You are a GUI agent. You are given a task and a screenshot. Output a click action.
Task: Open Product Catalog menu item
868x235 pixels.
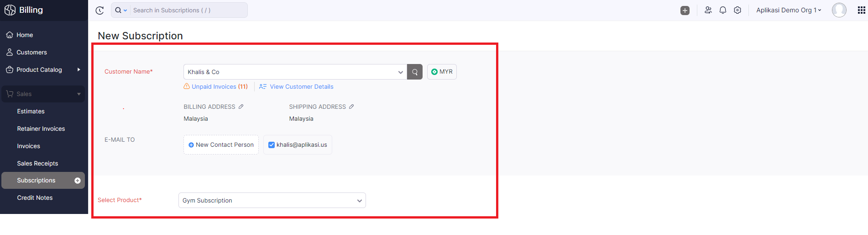(39, 69)
